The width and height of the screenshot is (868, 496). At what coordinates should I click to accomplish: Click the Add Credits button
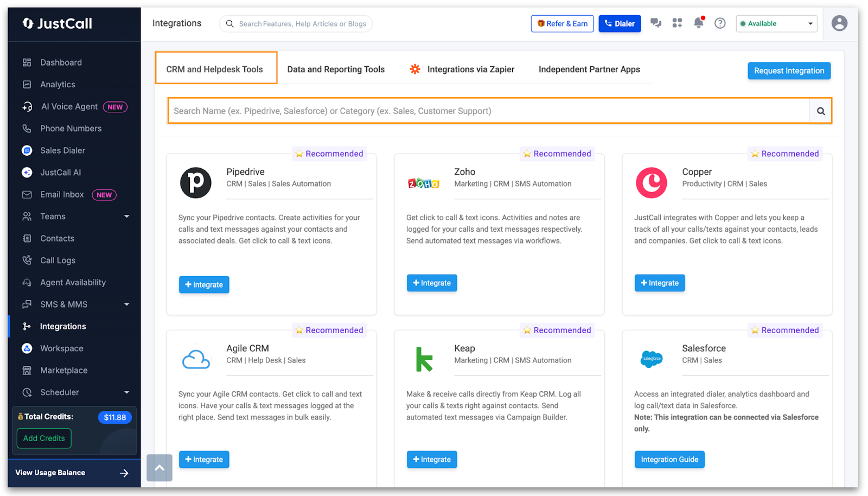44,438
